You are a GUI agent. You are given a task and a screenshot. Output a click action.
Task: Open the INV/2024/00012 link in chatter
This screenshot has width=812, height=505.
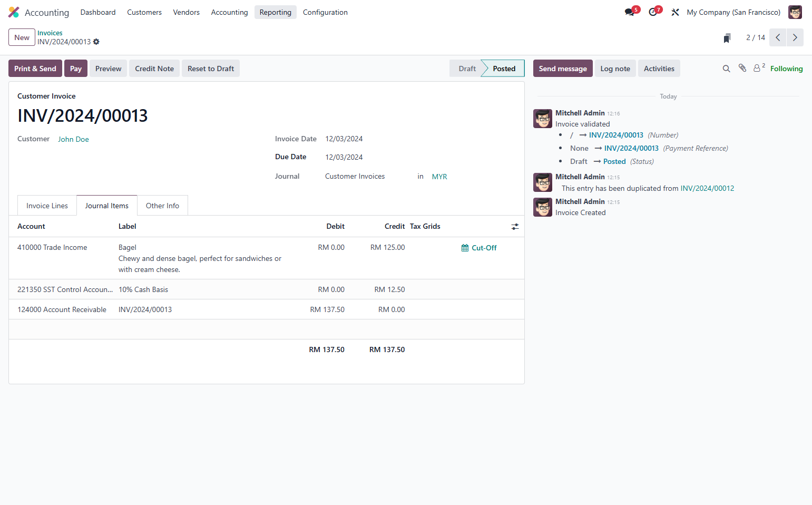pos(707,188)
